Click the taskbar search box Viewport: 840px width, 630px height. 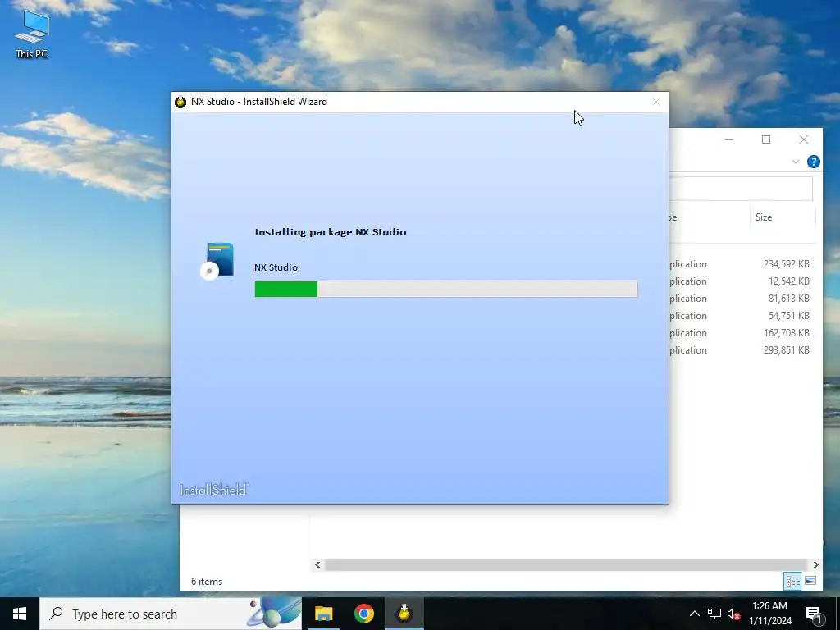(171, 614)
